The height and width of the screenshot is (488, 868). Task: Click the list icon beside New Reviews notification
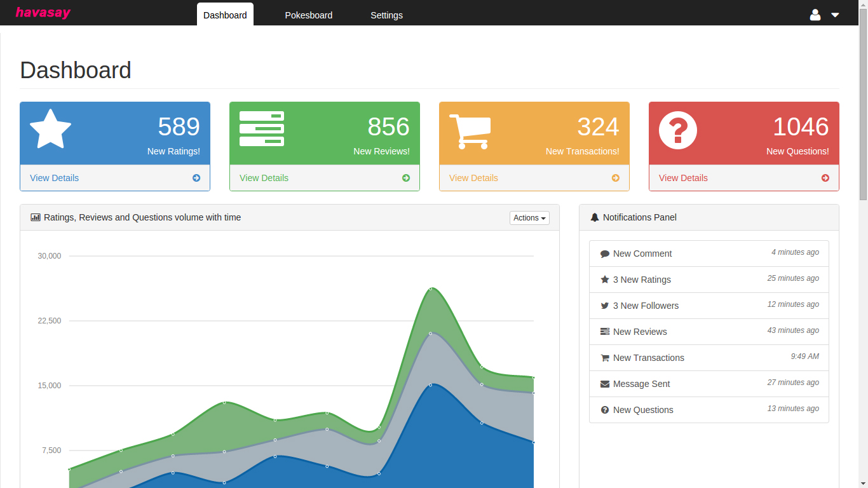[x=605, y=332]
